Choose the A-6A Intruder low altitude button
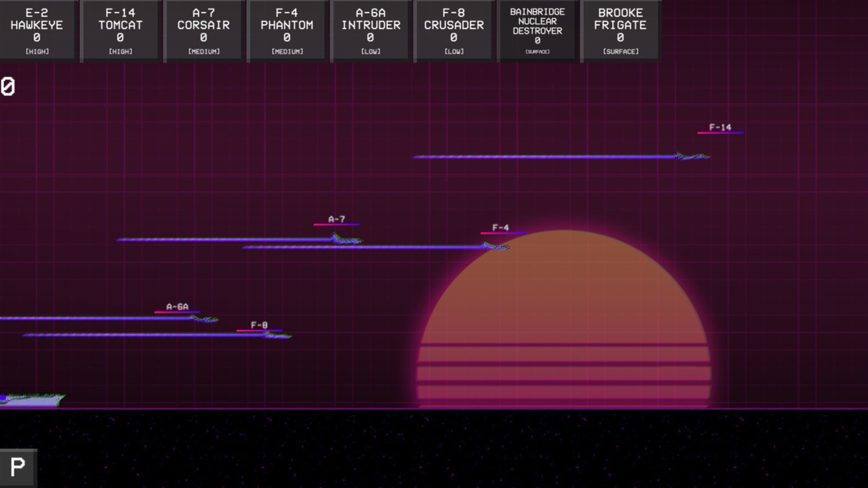The height and width of the screenshot is (488, 868). point(371,31)
